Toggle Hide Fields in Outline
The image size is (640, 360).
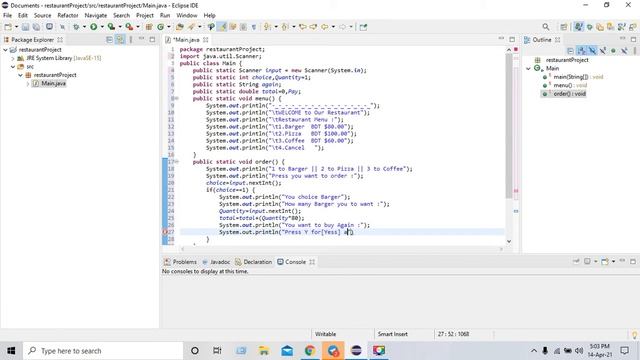coord(592,51)
